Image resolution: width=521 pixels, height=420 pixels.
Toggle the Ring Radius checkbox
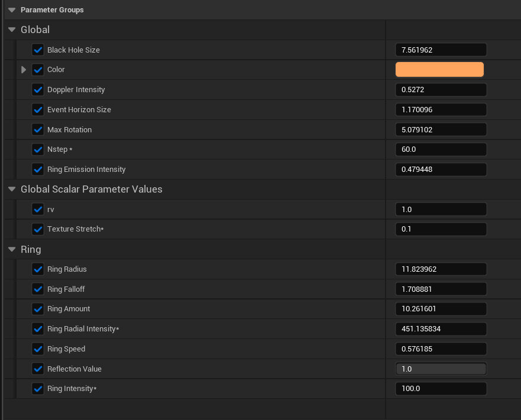point(38,269)
